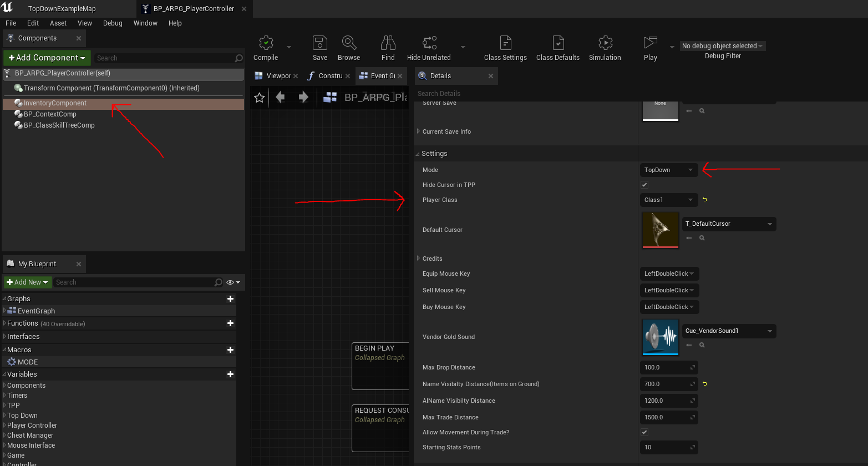Open My Blueprint view options eye

click(x=234, y=282)
